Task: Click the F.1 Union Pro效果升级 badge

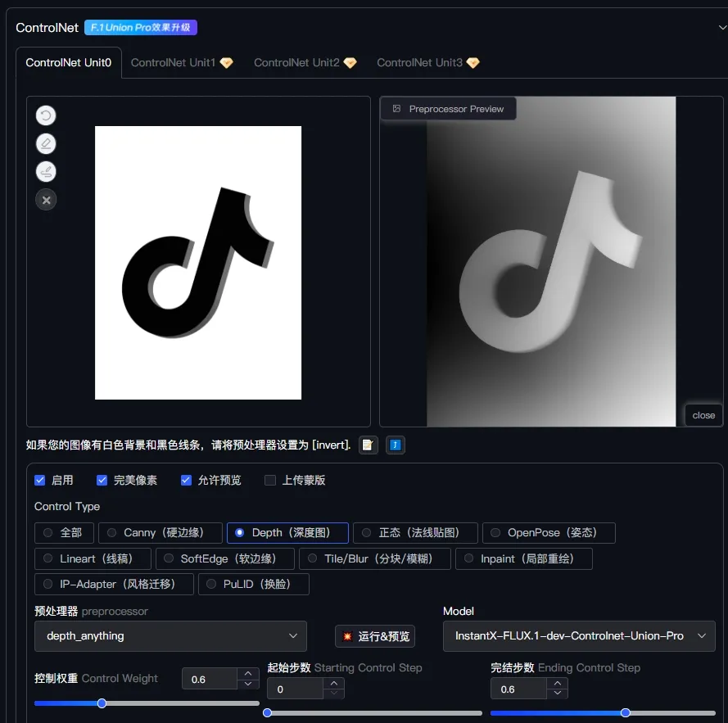Action: [141, 27]
